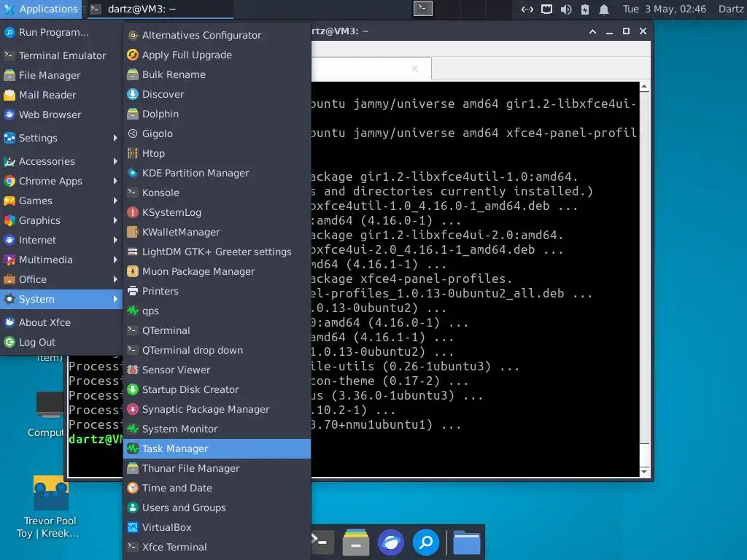The width and height of the screenshot is (747, 560).
Task: Click the Printers icon
Action: 133,291
